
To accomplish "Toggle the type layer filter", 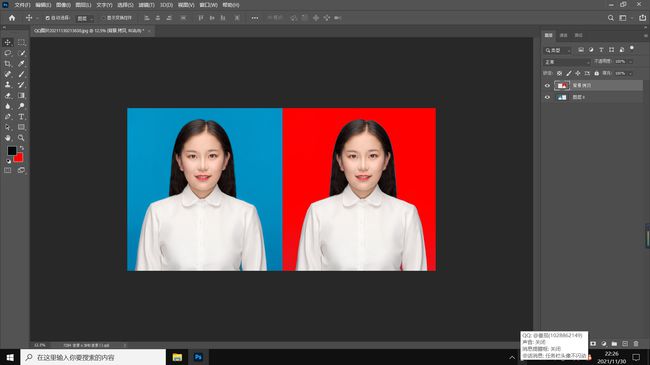I will [x=601, y=50].
